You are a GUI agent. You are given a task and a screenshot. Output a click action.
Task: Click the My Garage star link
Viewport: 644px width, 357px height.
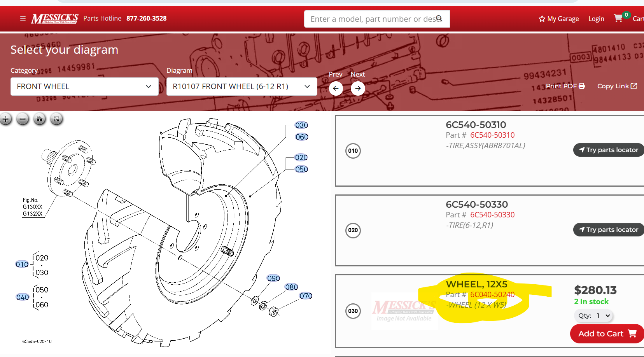pos(559,19)
